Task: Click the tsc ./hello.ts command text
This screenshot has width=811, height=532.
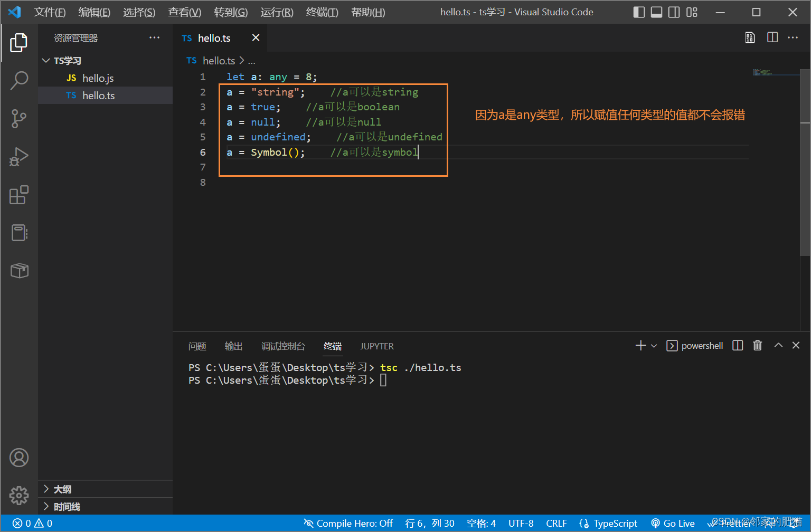Action: click(421, 367)
